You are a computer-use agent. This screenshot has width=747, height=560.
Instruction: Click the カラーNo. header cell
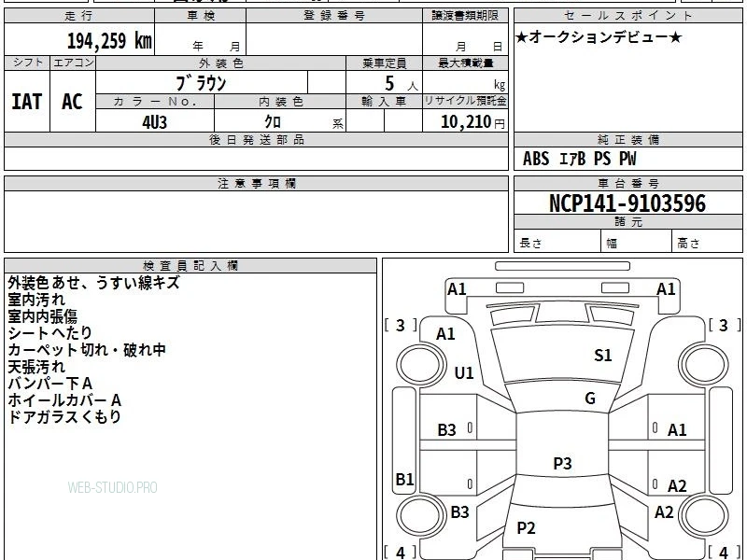click(155, 102)
